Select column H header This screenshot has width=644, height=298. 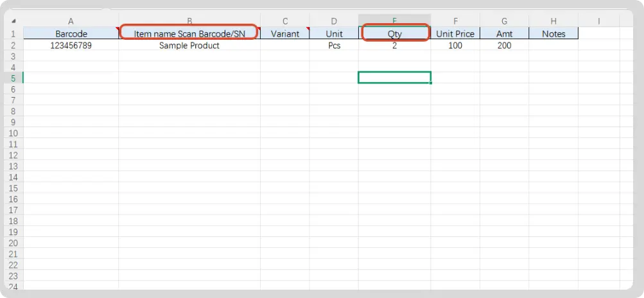(553, 21)
